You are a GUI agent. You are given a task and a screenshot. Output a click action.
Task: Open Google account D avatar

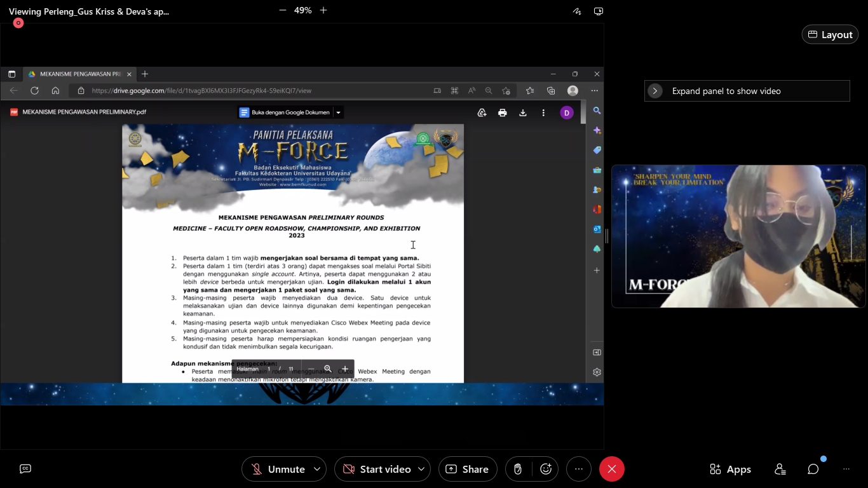coord(567,112)
